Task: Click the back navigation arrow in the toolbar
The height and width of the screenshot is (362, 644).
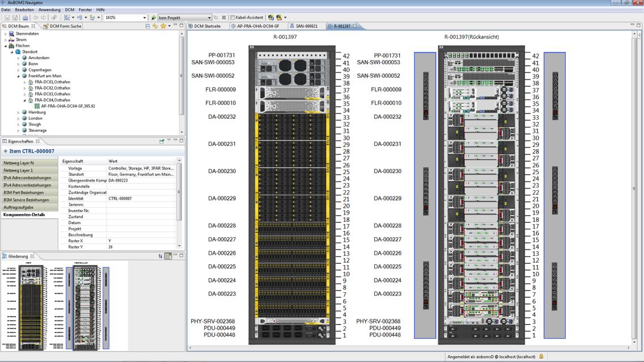Action: 35,18
